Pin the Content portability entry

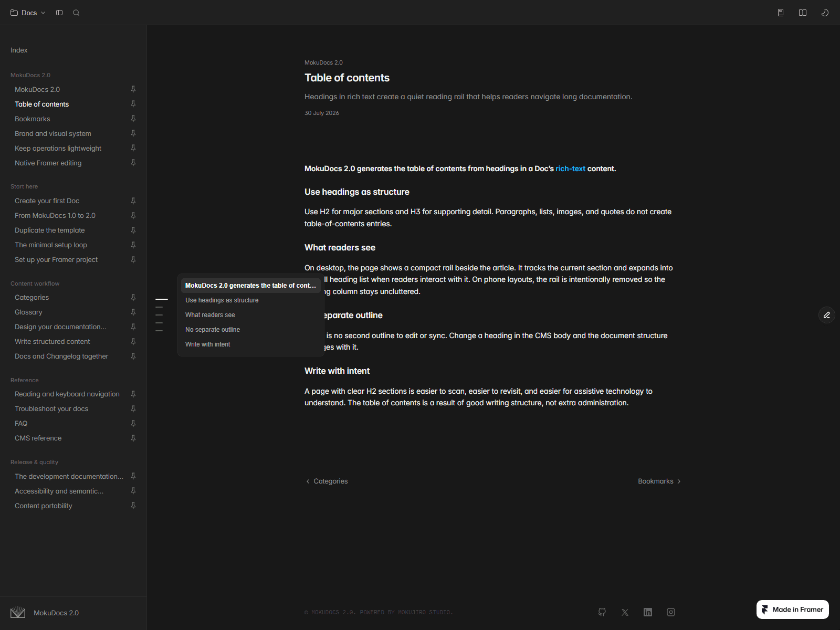(133, 506)
